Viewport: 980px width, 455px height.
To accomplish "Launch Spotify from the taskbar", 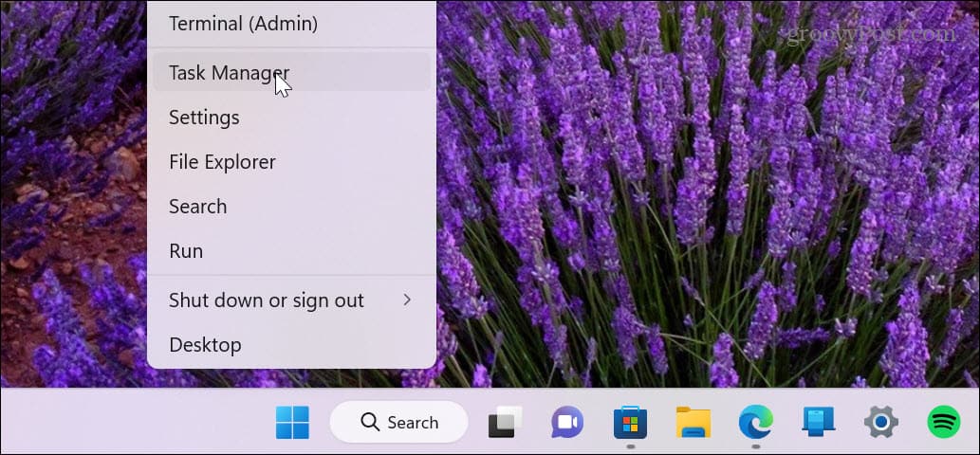I will pyautogui.click(x=944, y=423).
